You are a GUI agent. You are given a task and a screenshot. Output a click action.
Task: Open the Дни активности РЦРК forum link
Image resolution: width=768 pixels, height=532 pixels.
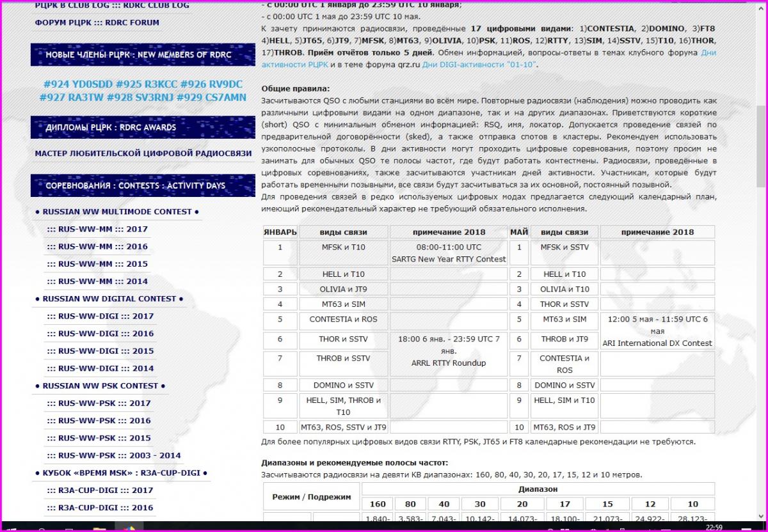tap(708, 53)
